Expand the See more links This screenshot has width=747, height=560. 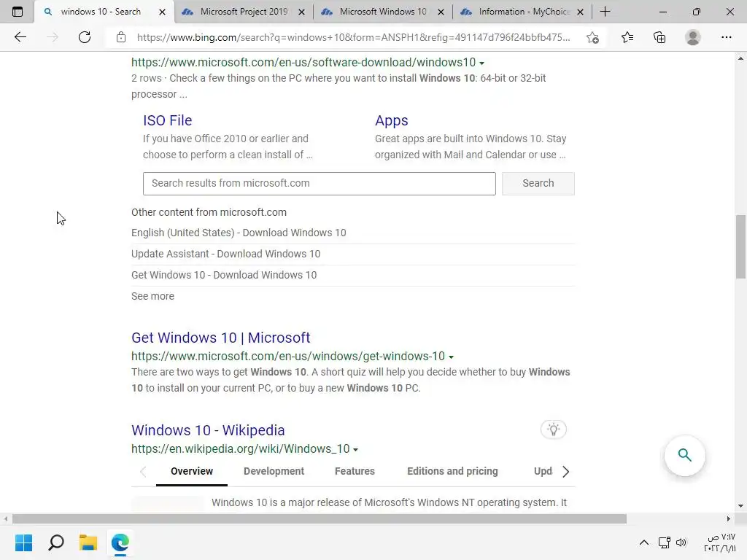(153, 296)
